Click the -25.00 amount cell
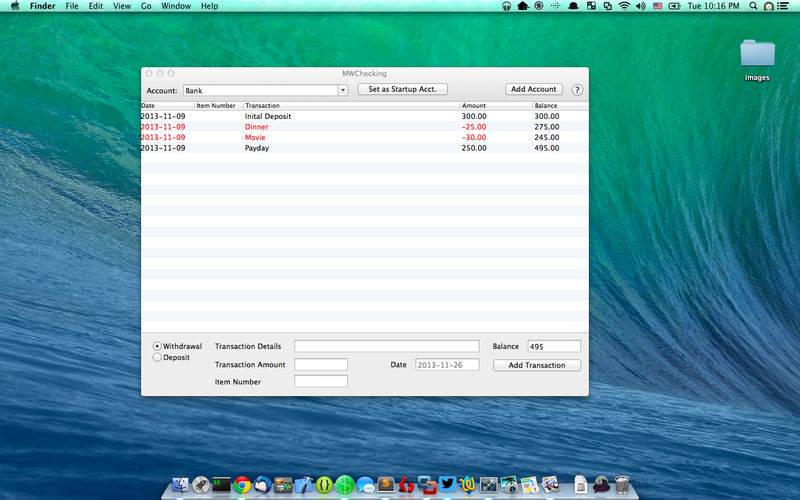This screenshot has height=500, width=800. click(473, 127)
